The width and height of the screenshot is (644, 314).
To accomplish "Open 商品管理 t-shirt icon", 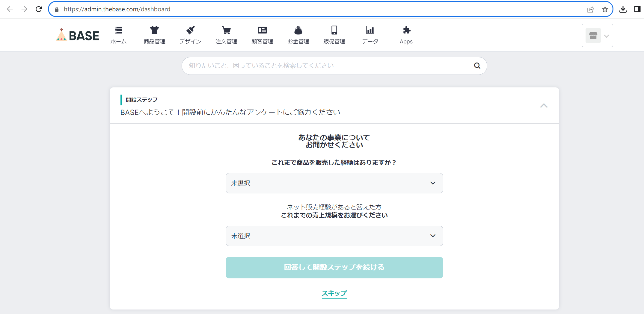I will [154, 30].
